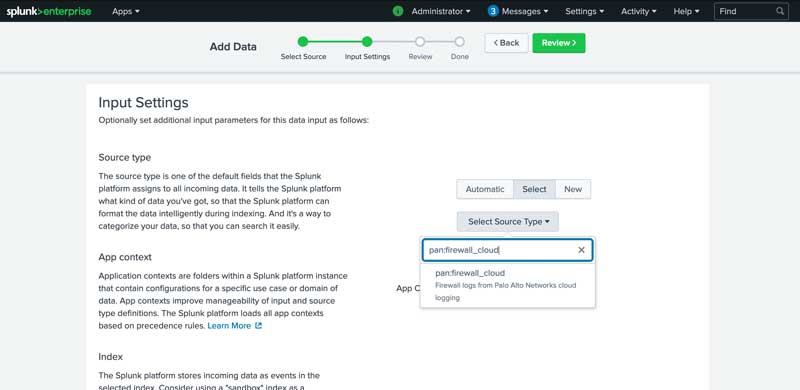Choose the Select source type mode

[x=534, y=189]
